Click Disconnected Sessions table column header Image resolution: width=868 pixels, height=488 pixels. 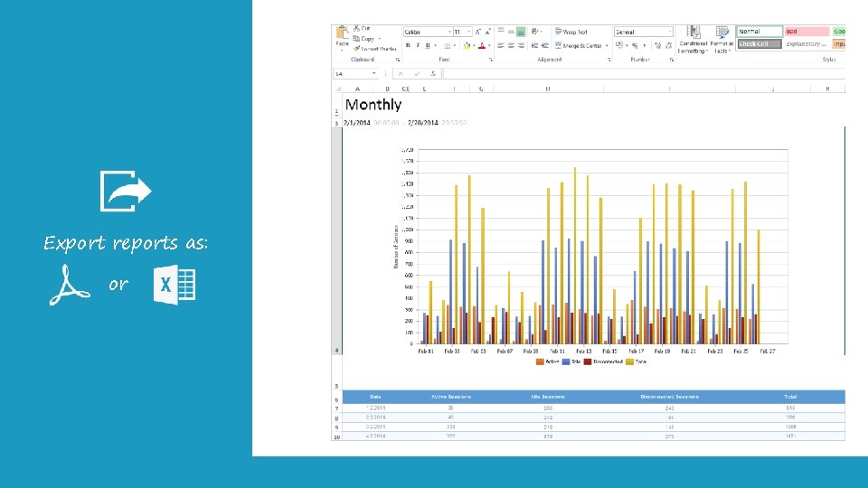(669, 397)
